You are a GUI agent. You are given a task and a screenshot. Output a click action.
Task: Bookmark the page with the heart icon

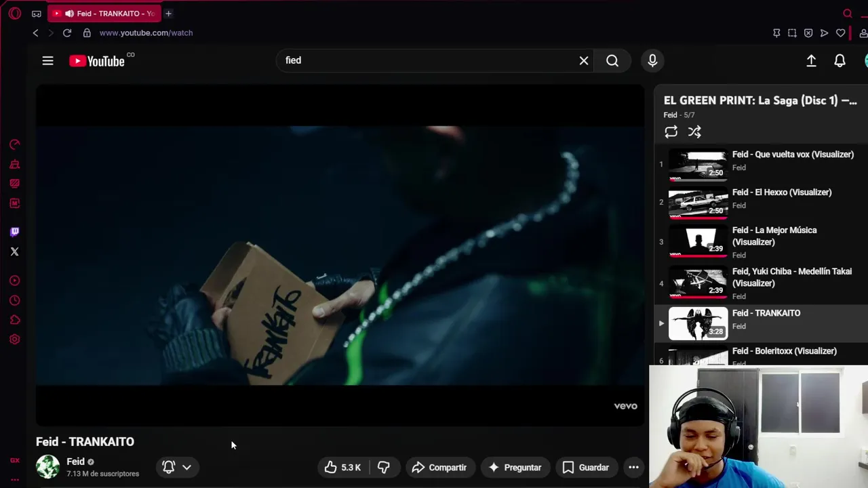point(840,33)
